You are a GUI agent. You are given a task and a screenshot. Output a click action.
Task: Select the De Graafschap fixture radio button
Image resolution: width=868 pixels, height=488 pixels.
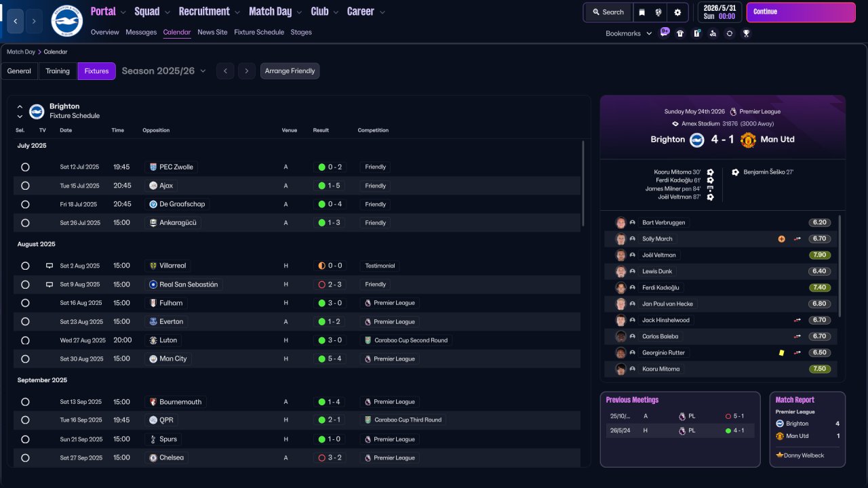pos(25,204)
